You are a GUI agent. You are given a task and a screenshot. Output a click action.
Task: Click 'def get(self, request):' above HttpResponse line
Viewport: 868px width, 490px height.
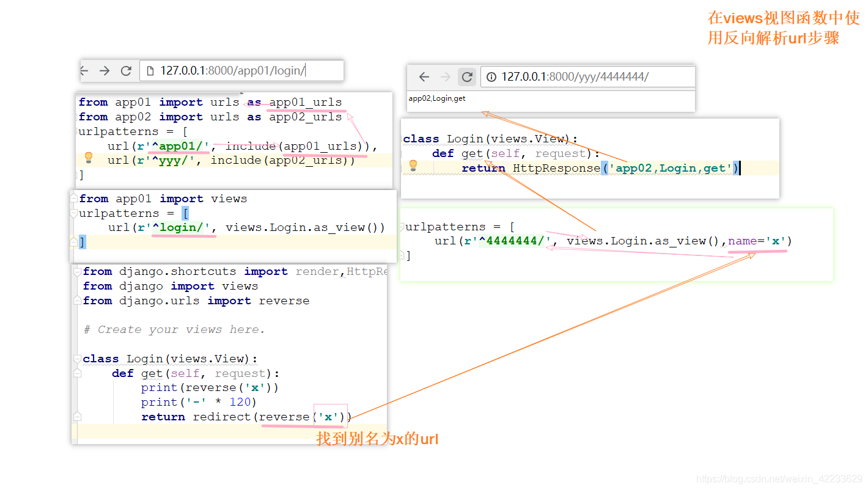point(516,153)
